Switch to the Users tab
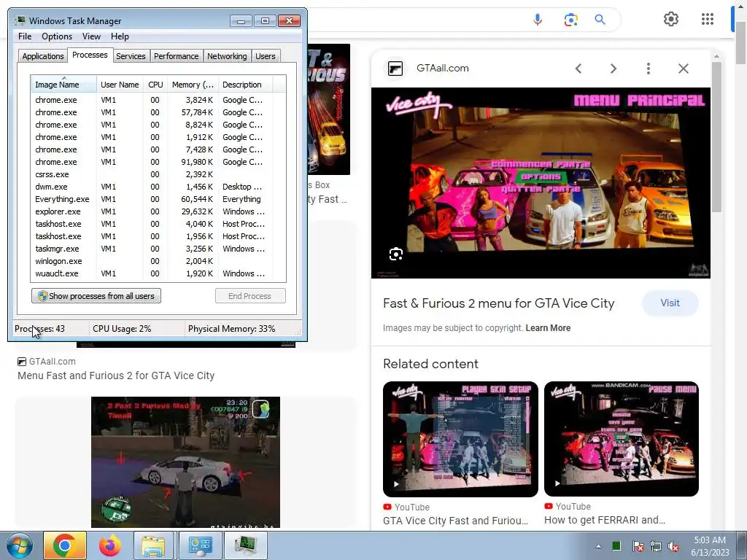This screenshot has height=560, width=747. 265,56
